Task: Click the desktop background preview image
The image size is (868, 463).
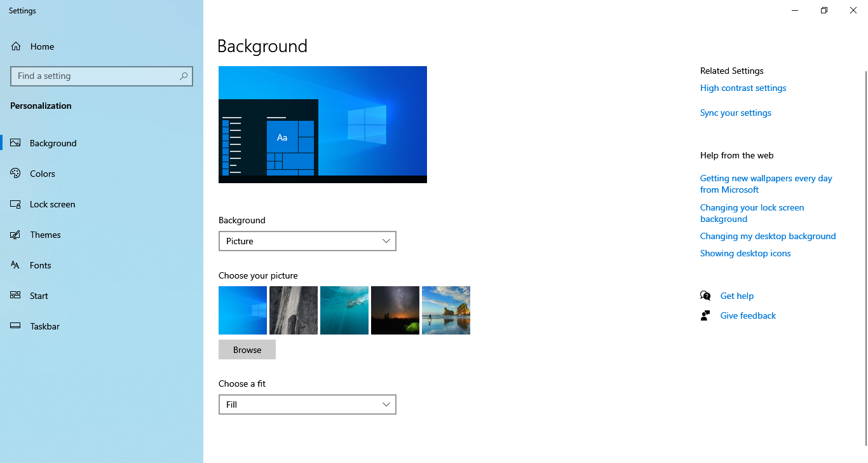Action: click(x=323, y=125)
